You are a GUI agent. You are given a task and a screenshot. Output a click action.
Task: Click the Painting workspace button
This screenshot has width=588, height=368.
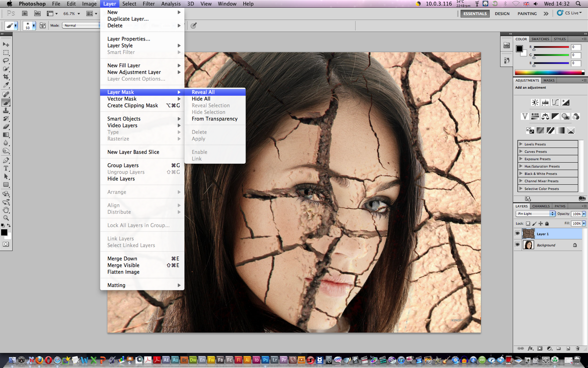coord(527,14)
